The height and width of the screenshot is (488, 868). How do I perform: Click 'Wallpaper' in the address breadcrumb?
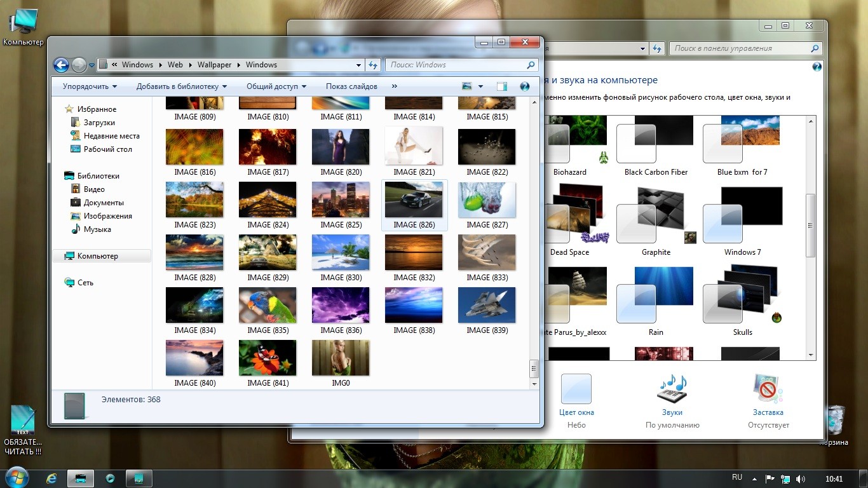tap(214, 65)
